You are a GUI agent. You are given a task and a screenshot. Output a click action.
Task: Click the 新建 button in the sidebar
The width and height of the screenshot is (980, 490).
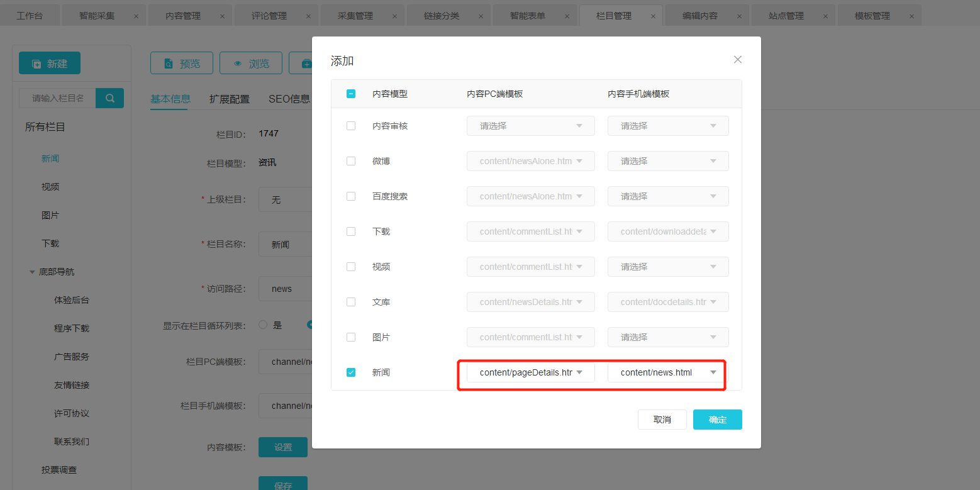click(x=50, y=63)
